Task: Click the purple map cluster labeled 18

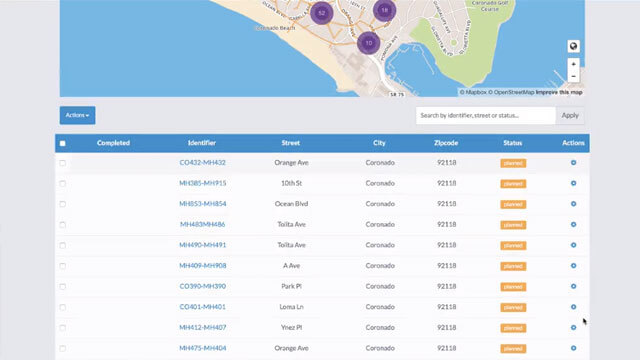Action: (x=384, y=10)
